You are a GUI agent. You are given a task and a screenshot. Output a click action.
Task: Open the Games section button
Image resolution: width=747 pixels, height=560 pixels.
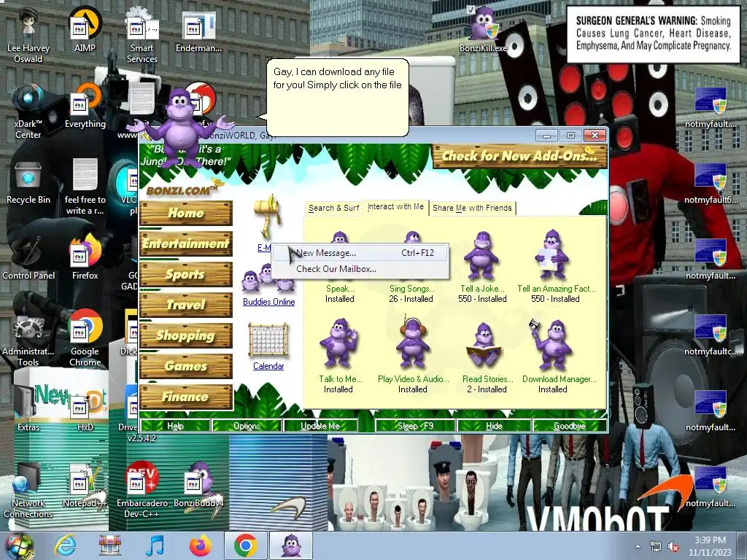186,366
